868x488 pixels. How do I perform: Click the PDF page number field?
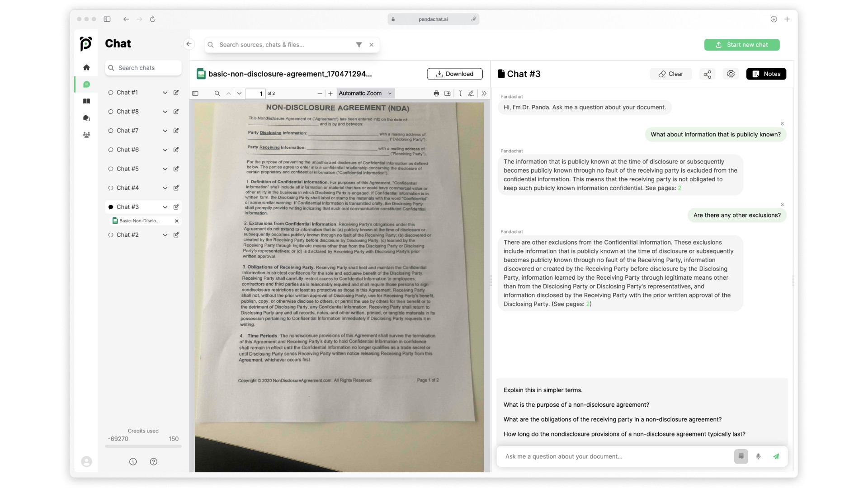click(x=255, y=94)
